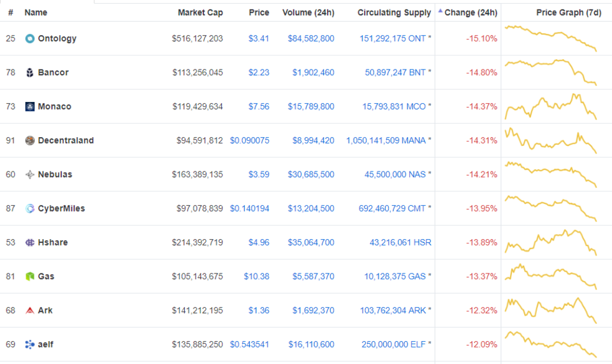Screen dimensions: 612x364
Task: Open Ontology 7d price graph
Action: click(551, 38)
